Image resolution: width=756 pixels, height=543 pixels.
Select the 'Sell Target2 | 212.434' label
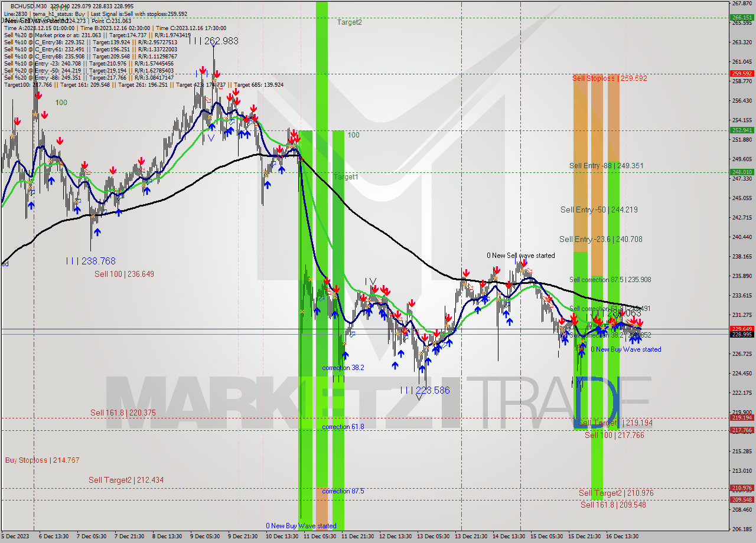pyautogui.click(x=126, y=480)
